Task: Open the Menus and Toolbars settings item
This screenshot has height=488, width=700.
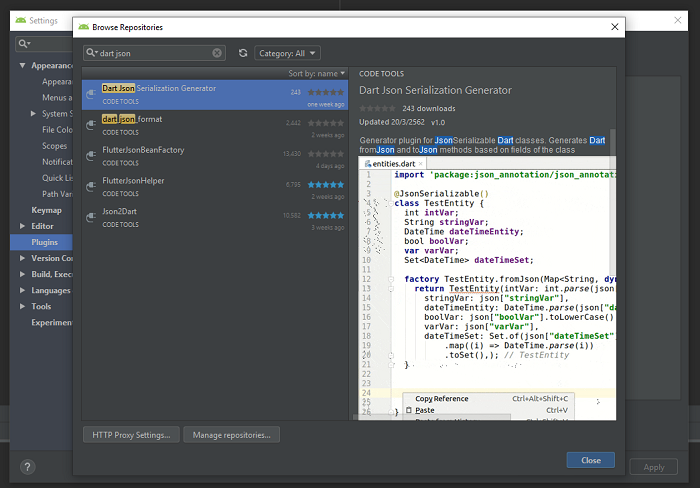Action: pos(57,97)
